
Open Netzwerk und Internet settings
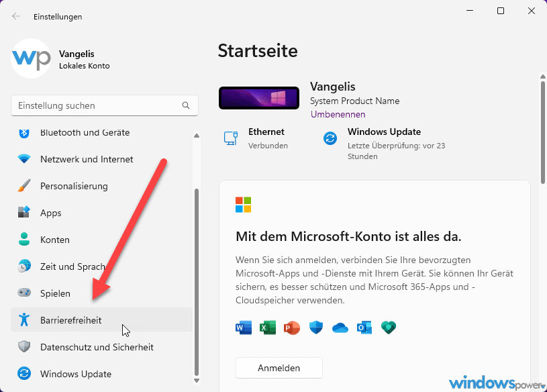click(x=101, y=159)
